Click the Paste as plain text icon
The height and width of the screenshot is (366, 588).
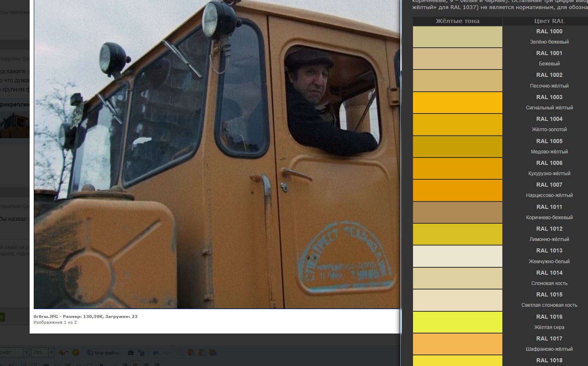[202, 352]
